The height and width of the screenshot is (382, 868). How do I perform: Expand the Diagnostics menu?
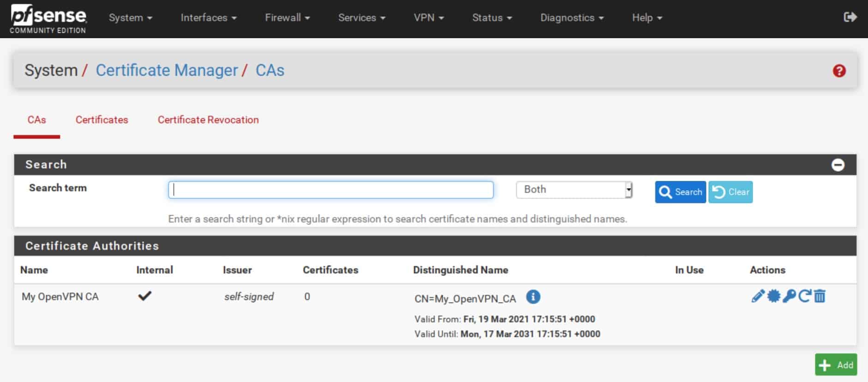coord(572,18)
